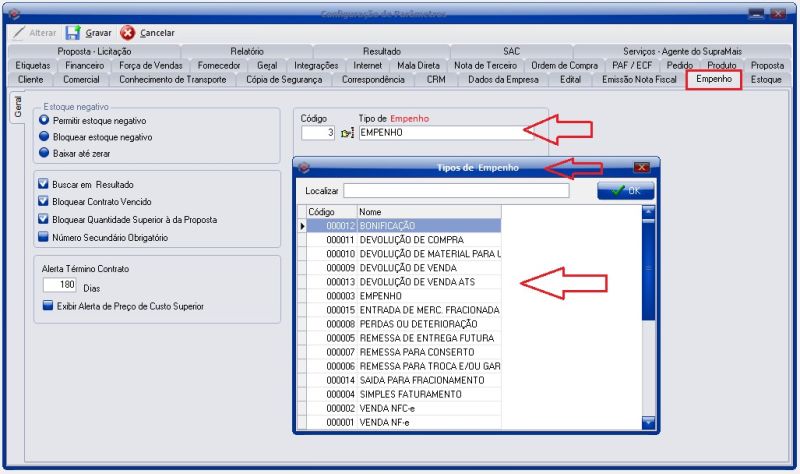Click the Gravar button label

point(98,33)
